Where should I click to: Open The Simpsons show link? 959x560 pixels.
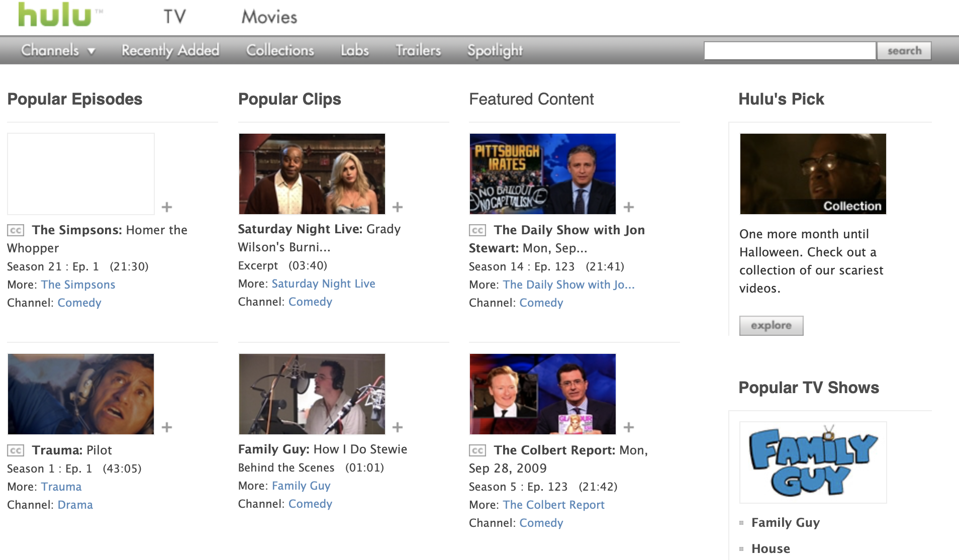78,285
